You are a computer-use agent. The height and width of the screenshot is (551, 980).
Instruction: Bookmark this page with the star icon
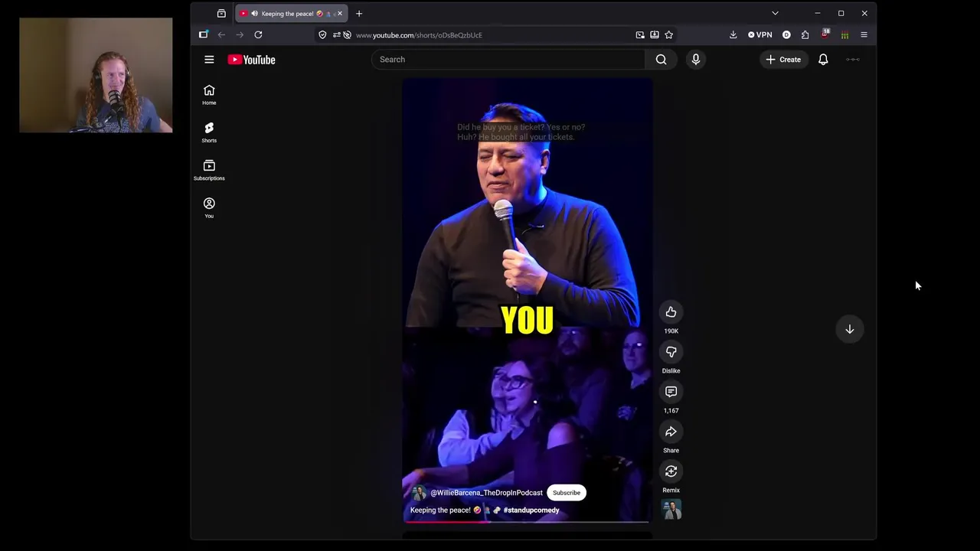tap(668, 34)
